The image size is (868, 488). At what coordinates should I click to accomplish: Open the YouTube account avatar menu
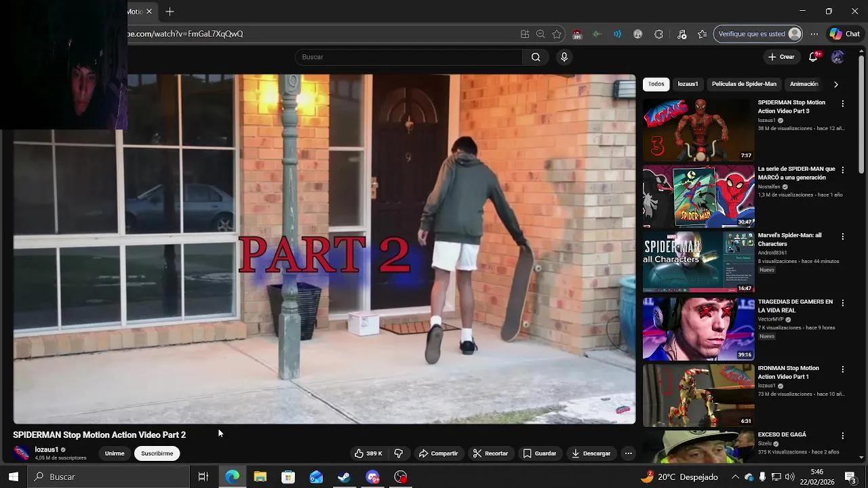pyautogui.click(x=837, y=57)
